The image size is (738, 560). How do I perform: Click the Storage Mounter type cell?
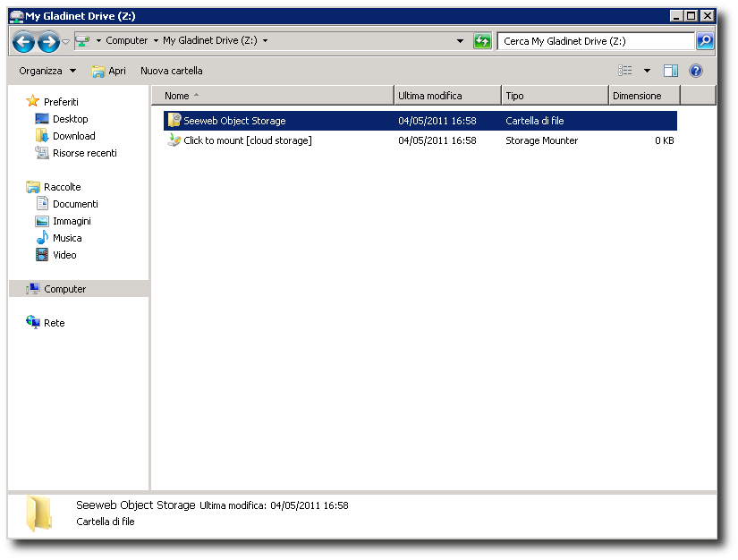click(x=542, y=140)
